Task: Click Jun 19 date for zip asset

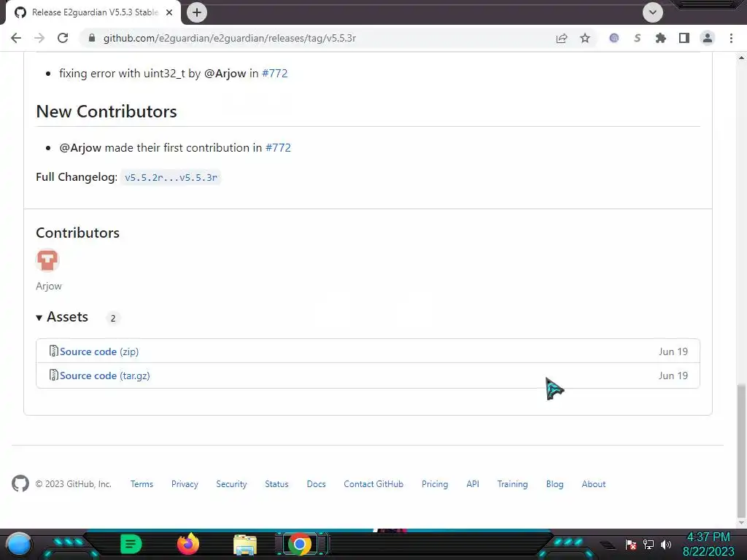Action: [673, 351]
